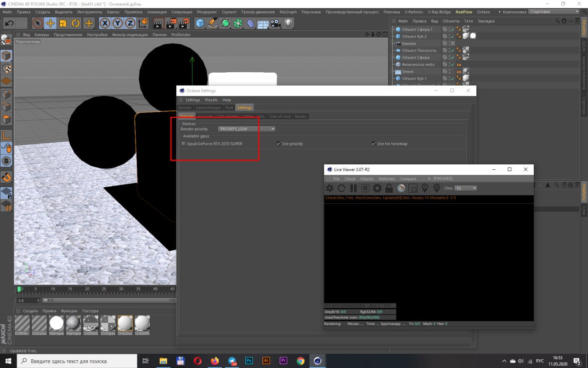Viewport: 588px width, 368px height.
Task: Click the Octane render start icon in Live Viewer
Action: [329, 188]
